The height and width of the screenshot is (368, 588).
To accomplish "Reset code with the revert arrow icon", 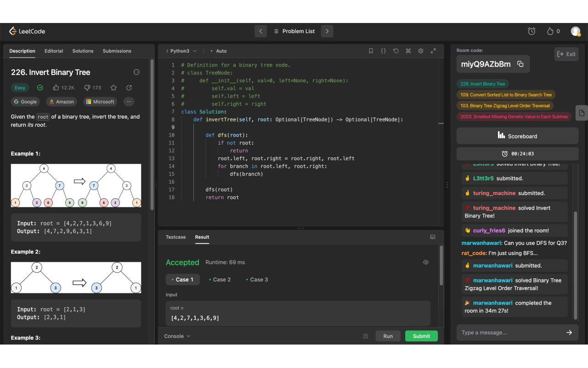I will [396, 51].
